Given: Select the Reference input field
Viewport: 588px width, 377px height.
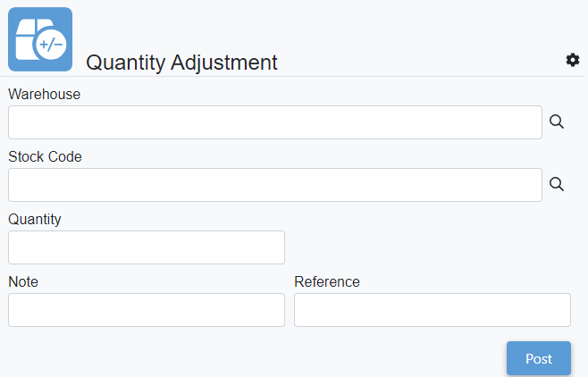Looking at the screenshot, I should tap(433, 310).
